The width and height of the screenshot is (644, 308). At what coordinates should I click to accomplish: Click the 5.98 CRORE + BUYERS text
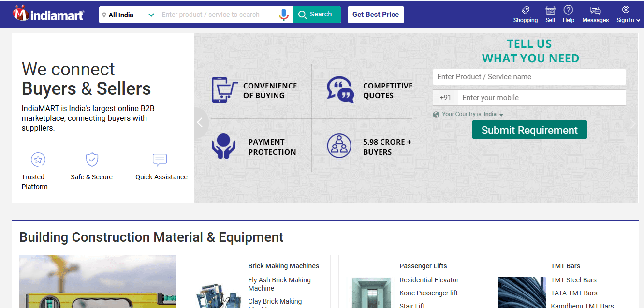387,147
